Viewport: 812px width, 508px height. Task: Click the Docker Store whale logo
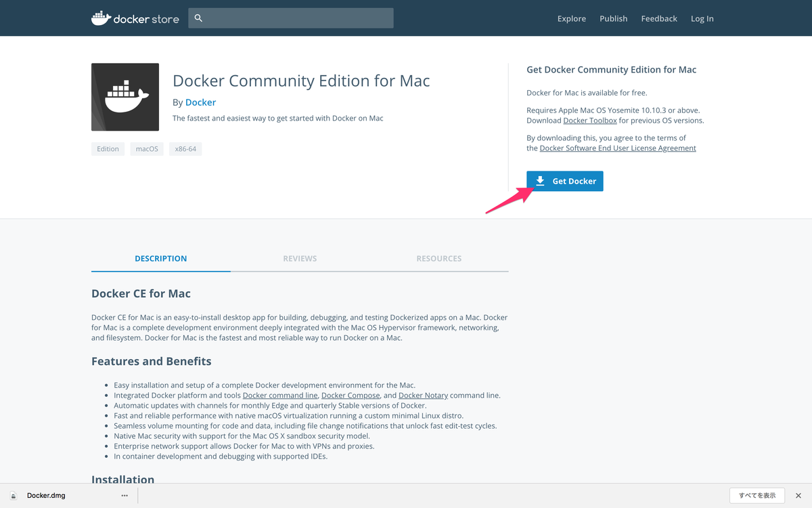[x=135, y=18]
